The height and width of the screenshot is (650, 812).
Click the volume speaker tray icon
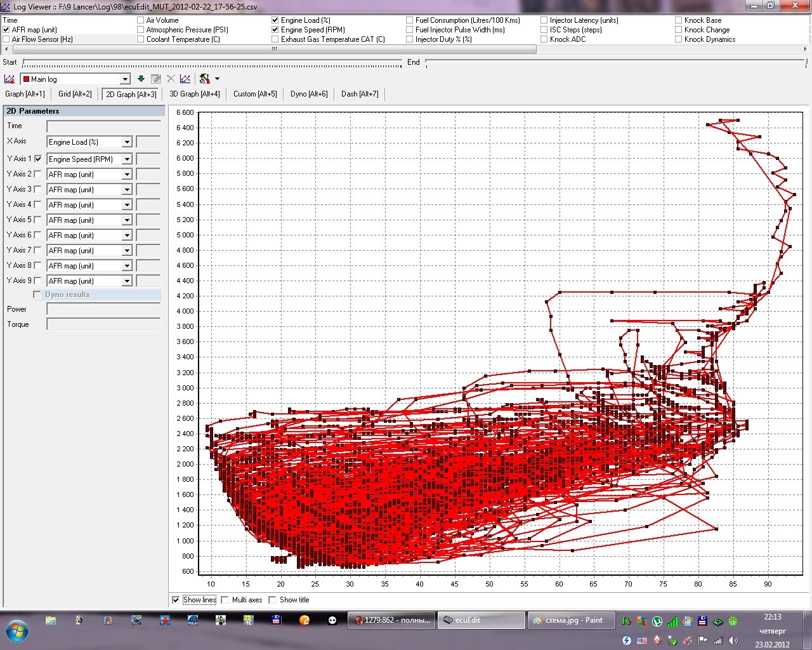click(x=733, y=640)
